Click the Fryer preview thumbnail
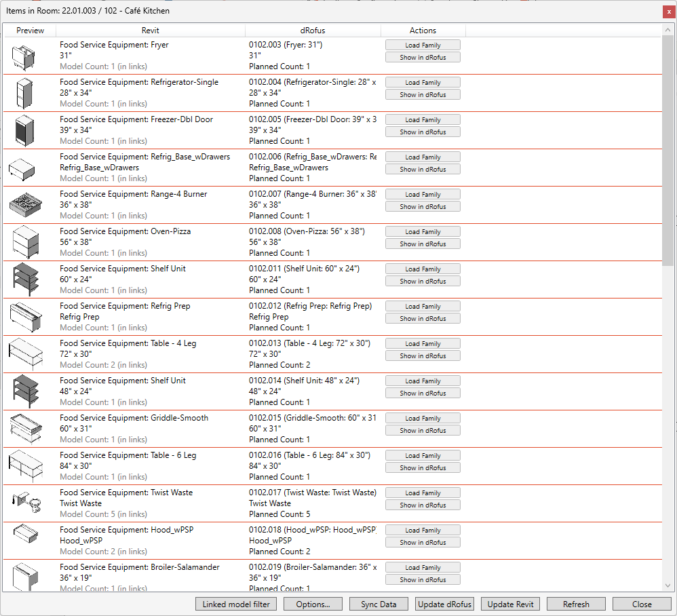The height and width of the screenshot is (616, 677). click(24, 56)
